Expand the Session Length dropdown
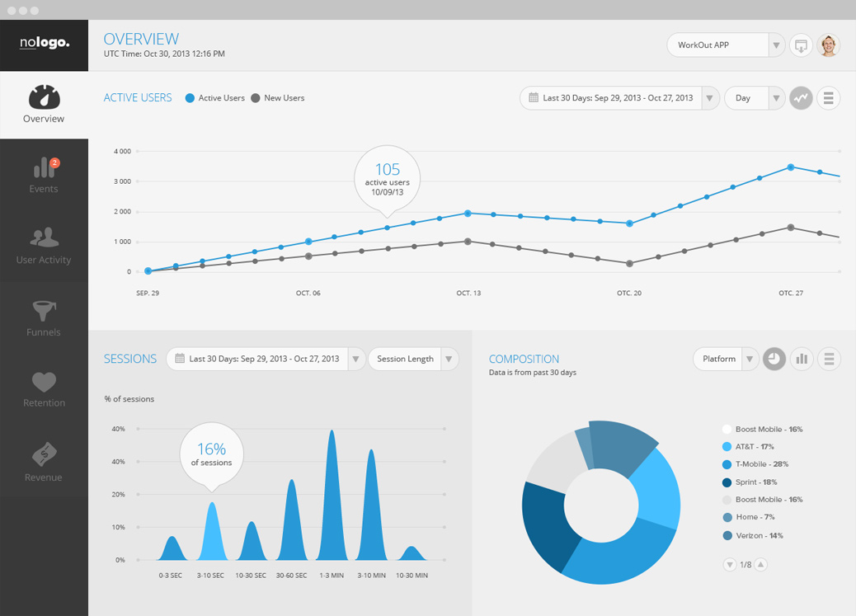Image resolution: width=856 pixels, height=616 pixels. click(449, 359)
